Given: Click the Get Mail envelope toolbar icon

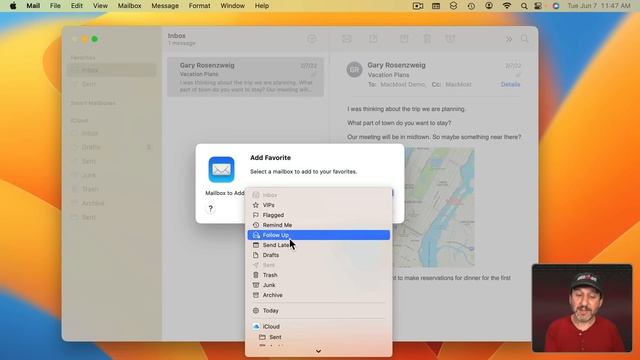Looking at the screenshot, I should (x=347, y=39).
